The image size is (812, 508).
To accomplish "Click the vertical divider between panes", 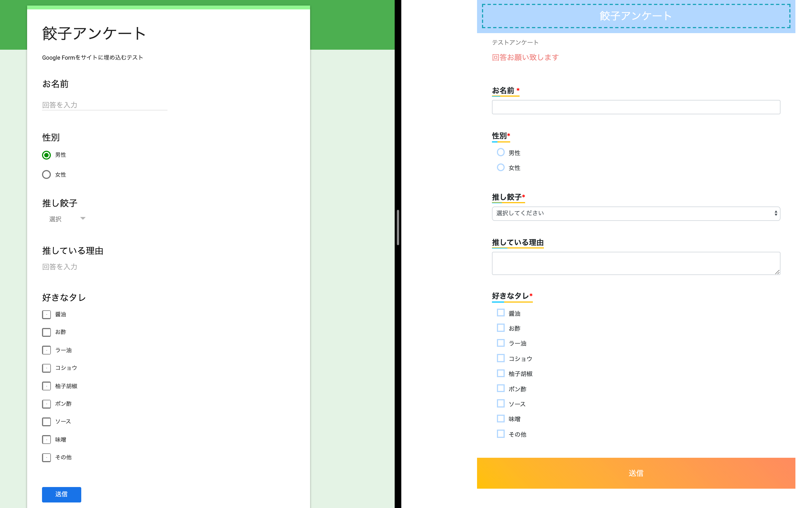I will click(x=398, y=227).
